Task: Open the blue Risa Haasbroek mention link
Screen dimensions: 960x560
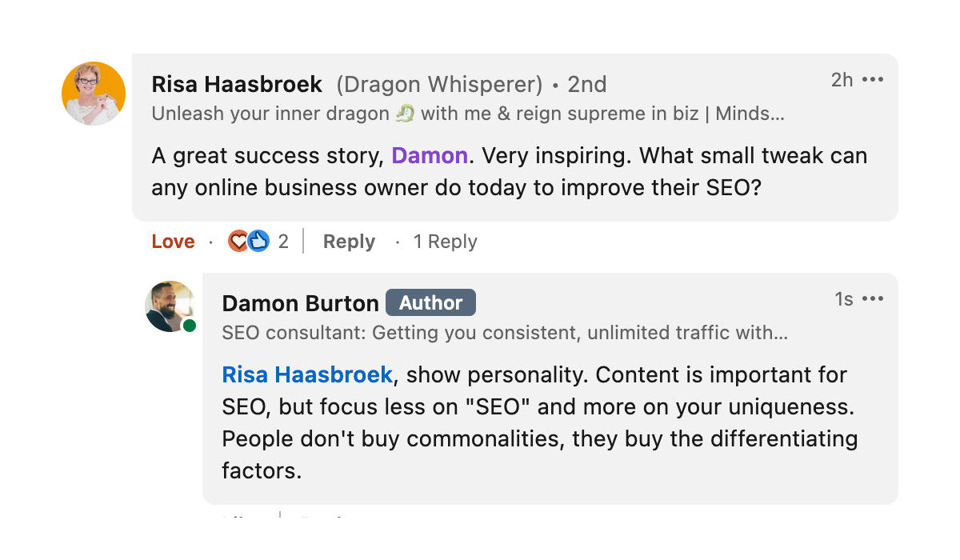Action: coord(307,374)
